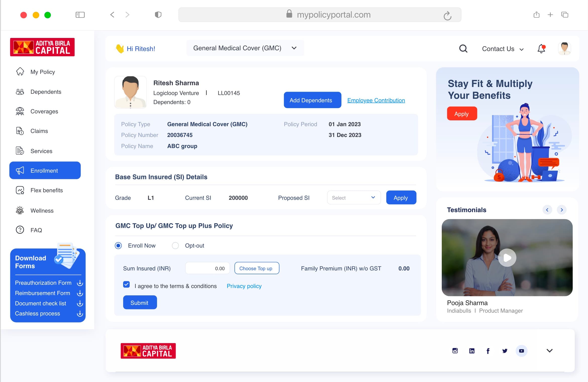Go forward in browser

127,15
